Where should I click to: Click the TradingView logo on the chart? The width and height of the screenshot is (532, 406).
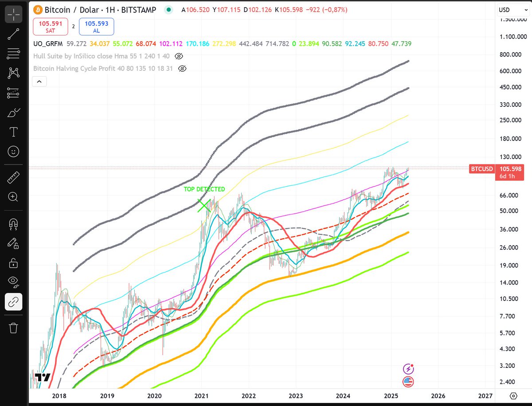point(43,378)
